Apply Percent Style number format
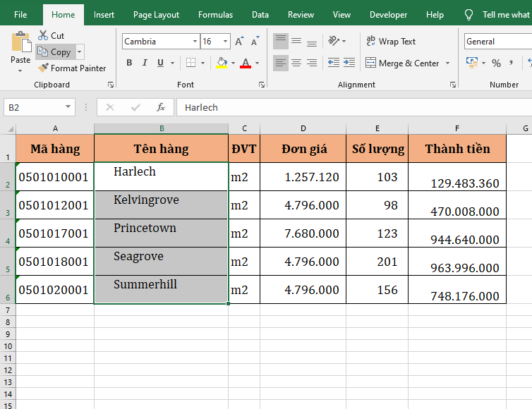The height and width of the screenshot is (409, 532). click(x=497, y=63)
